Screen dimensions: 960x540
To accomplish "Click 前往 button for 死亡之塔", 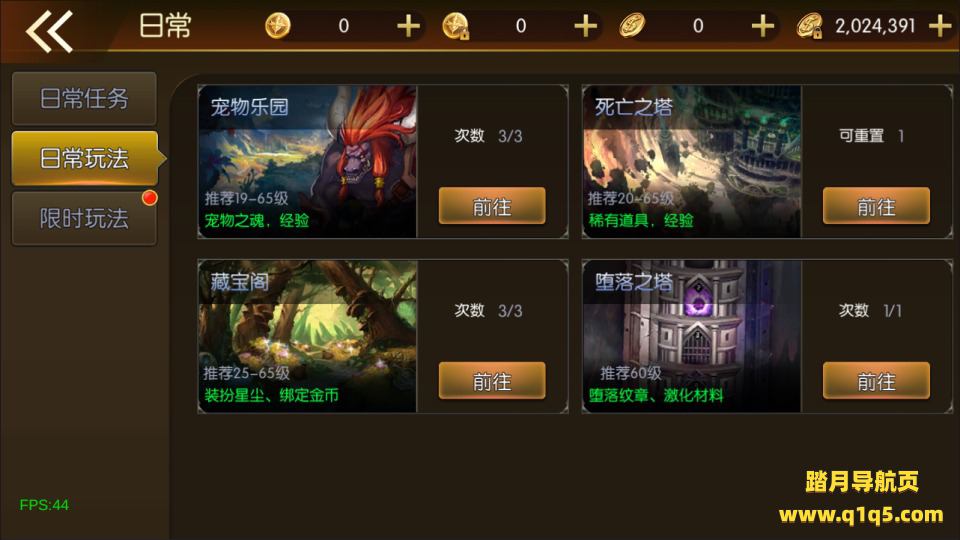I will point(876,206).
